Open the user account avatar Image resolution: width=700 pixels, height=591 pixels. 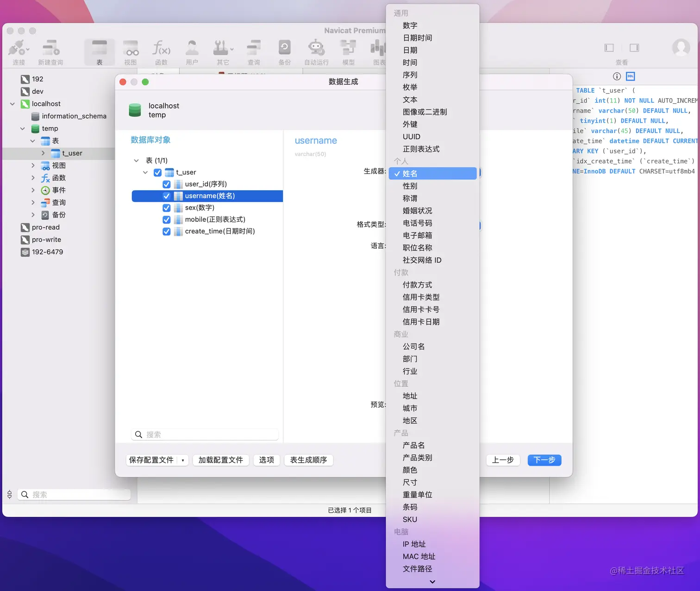point(681,47)
